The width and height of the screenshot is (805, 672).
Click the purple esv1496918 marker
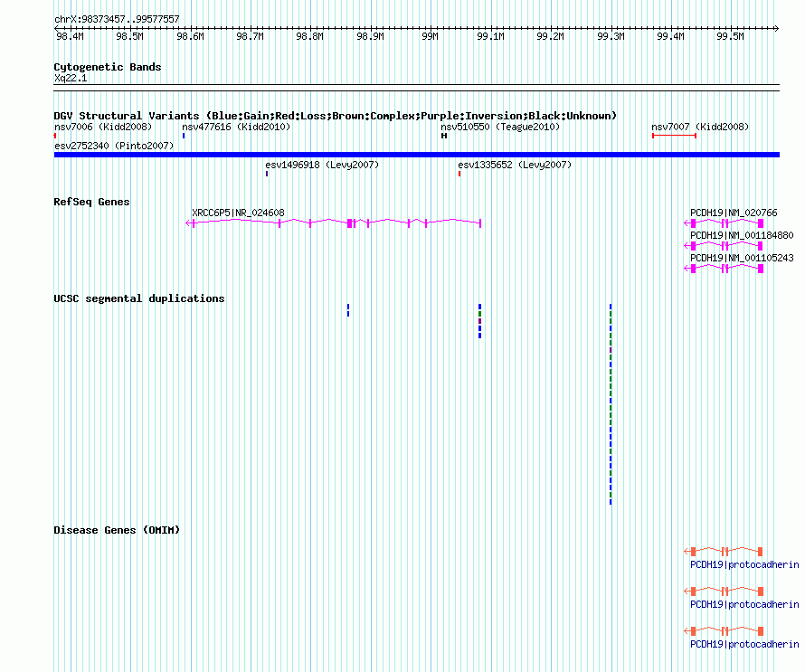(267, 174)
